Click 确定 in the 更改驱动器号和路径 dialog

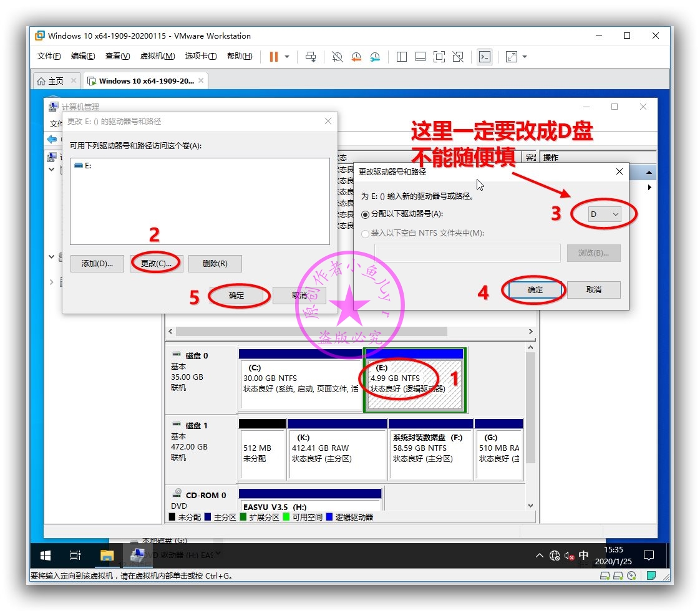click(x=535, y=290)
